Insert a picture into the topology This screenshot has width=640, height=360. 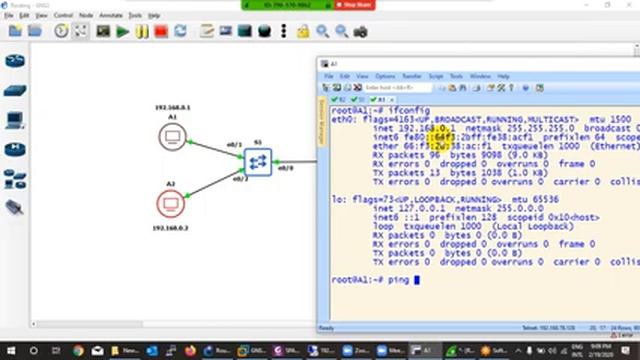pyautogui.click(x=226, y=31)
